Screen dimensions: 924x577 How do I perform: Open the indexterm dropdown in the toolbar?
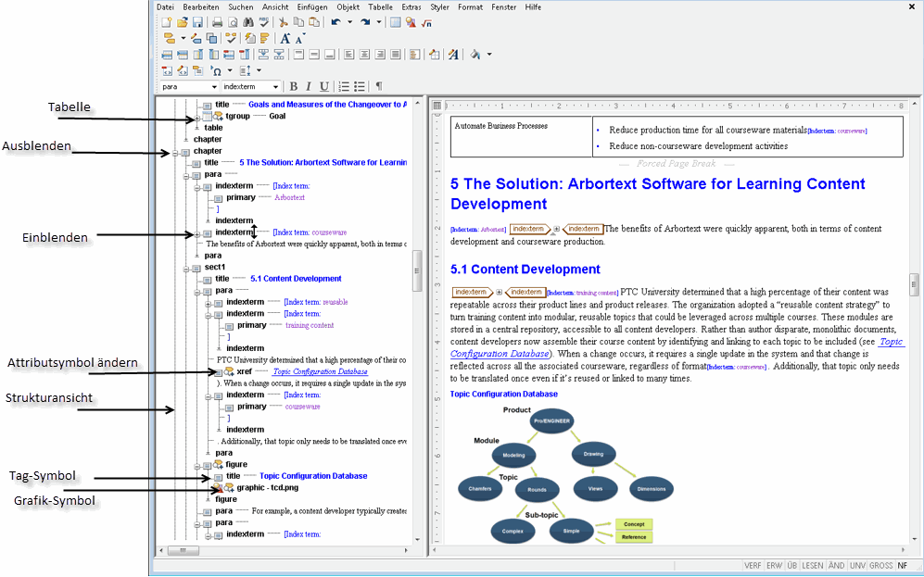click(x=275, y=86)
